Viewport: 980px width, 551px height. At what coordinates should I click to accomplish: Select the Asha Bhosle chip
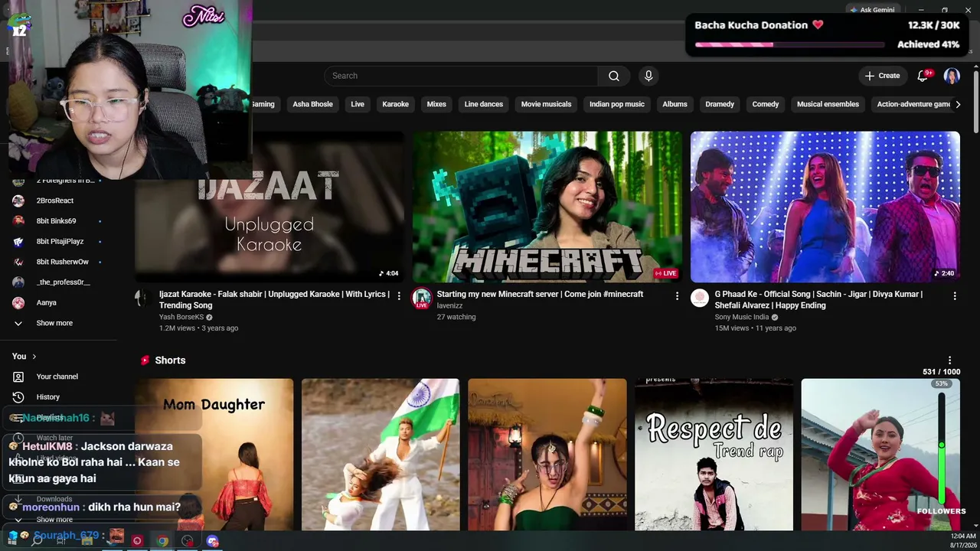coord(312,104)
